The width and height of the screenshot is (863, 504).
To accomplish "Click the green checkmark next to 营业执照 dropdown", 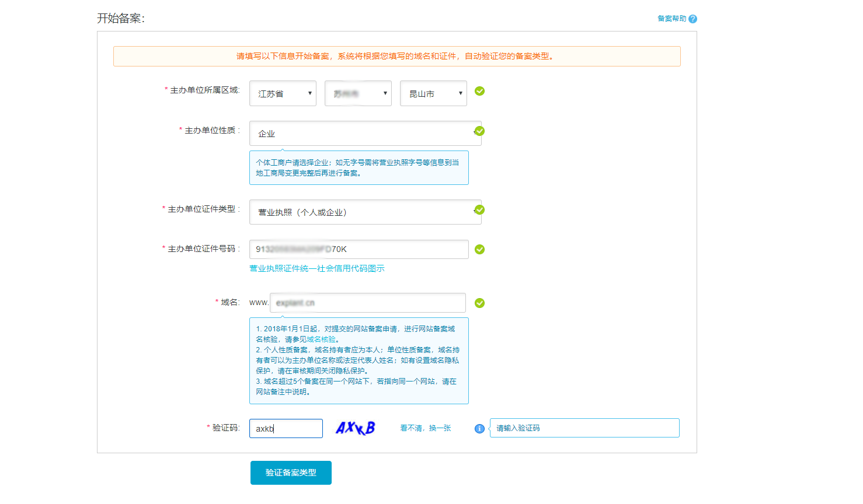I will 479,209.
